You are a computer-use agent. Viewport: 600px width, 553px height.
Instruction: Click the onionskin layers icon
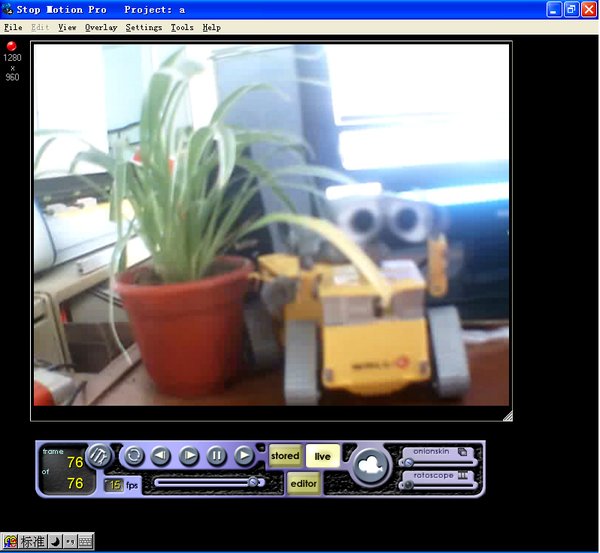pyautogui.click(x=462, y=452)
